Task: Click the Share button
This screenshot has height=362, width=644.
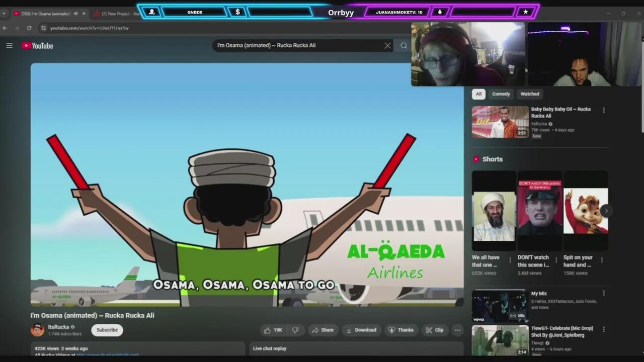Action: coord(323,330)
